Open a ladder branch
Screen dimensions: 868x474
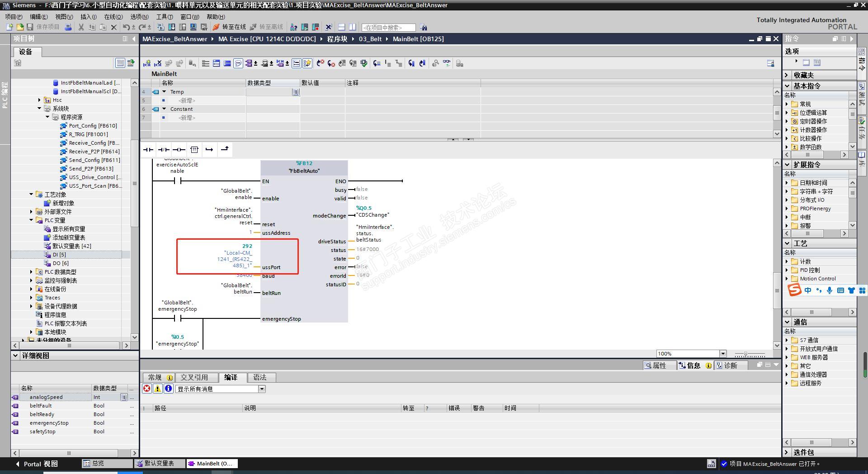click(209, 150)
